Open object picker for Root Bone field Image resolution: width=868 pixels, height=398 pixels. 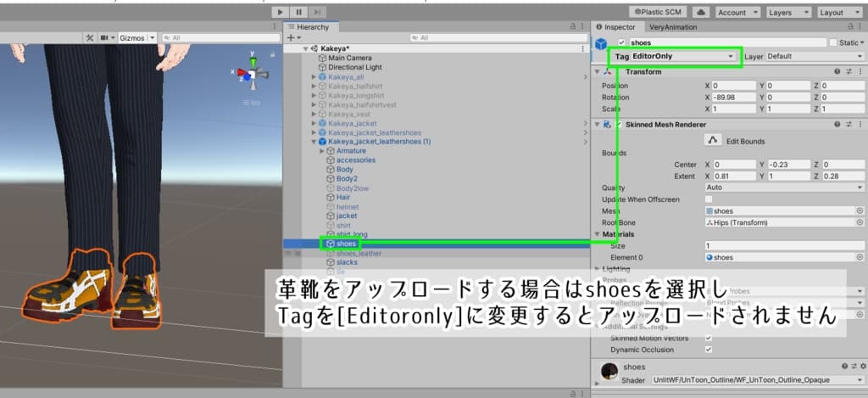coord(860,223)
